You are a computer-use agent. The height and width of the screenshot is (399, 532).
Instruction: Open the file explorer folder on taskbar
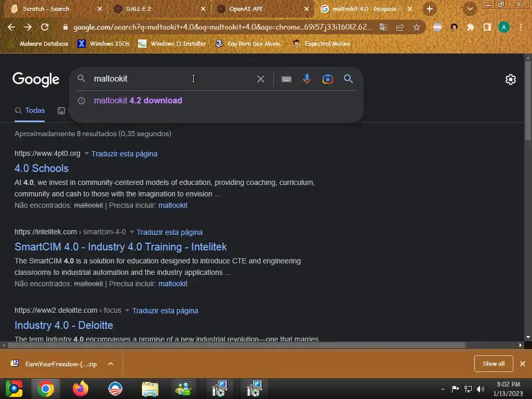tap(150, 389)
